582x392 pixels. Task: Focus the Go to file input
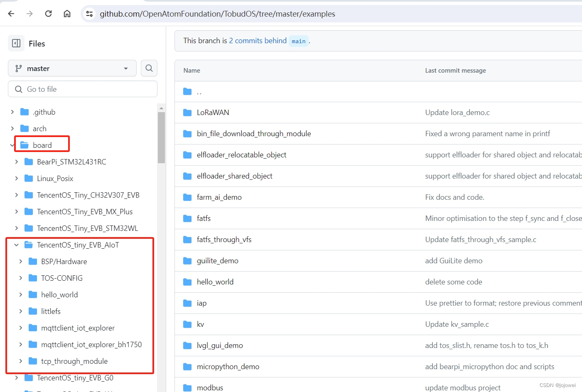[x=83, y=89]
